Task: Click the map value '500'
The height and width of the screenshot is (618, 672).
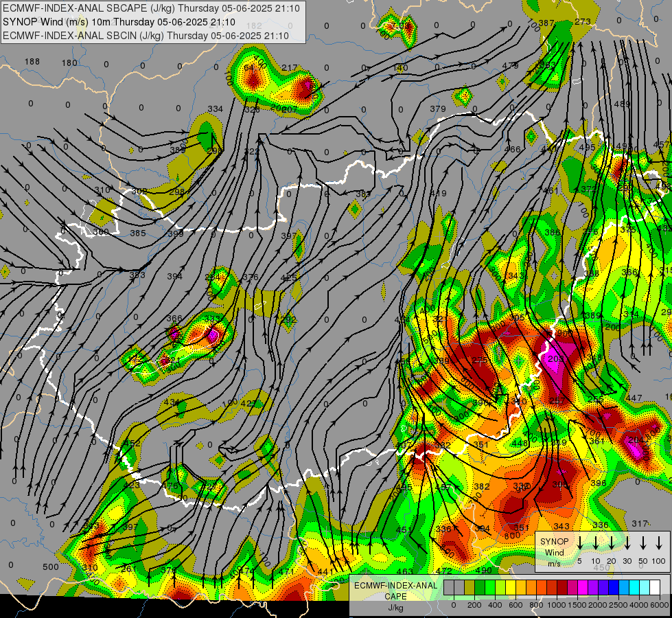Action: coord(51,567)
